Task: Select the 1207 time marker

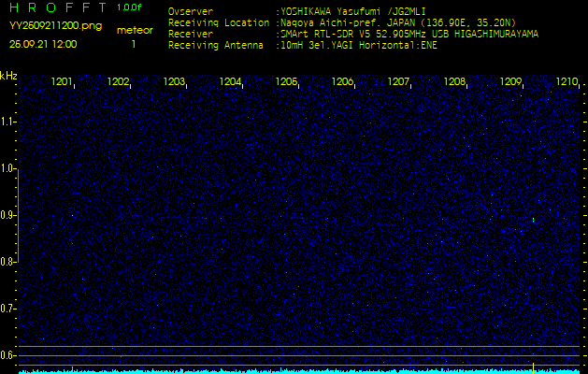Action: 399,82
